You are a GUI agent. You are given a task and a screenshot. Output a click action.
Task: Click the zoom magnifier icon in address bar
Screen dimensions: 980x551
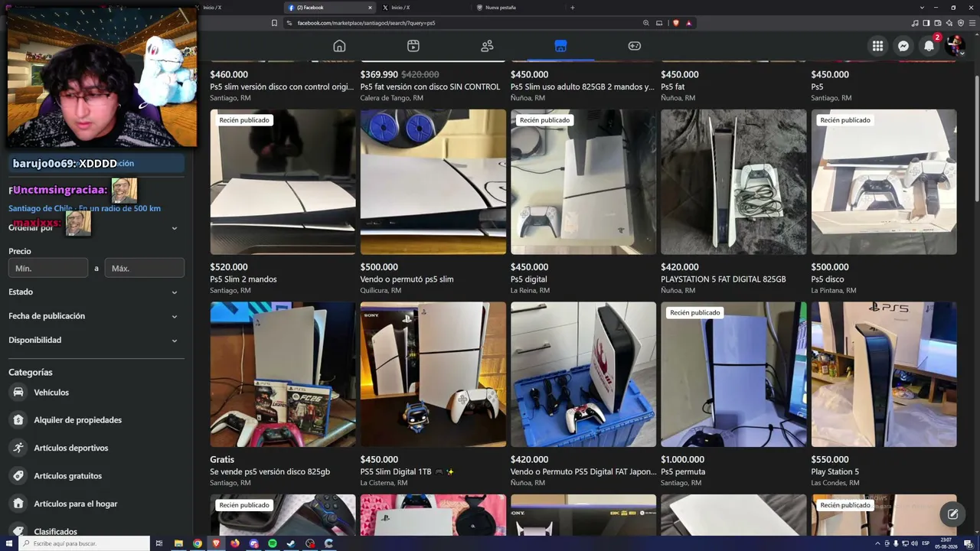[646, 23]
